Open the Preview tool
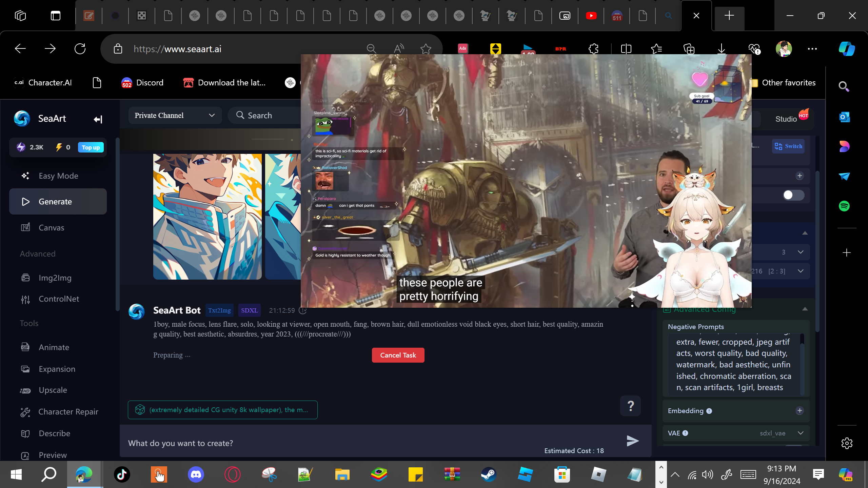The height and width of the screenshot is (488, 868). point(58,455)
